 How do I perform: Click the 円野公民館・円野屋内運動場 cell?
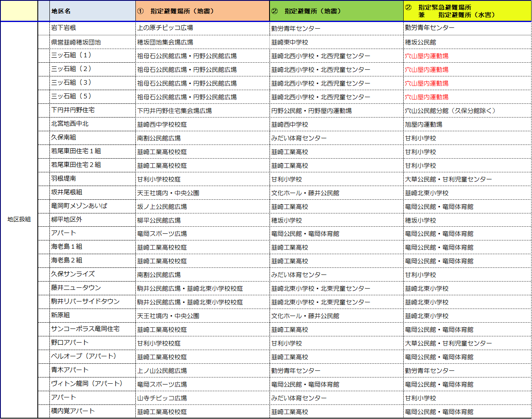tap(336, 110)
